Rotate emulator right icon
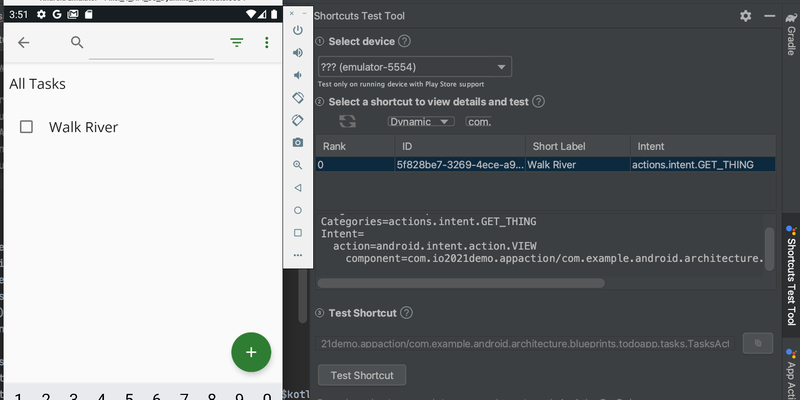 point(298,120)
